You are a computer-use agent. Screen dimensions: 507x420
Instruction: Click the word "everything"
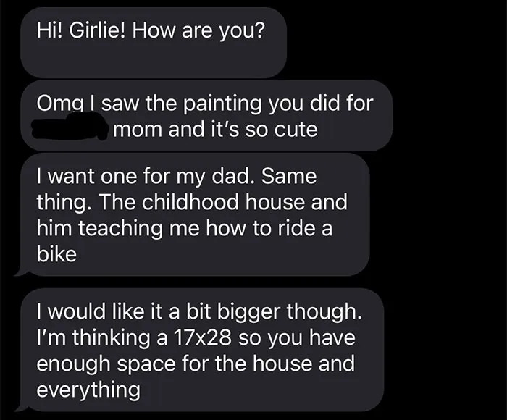(x=88, y=390)
